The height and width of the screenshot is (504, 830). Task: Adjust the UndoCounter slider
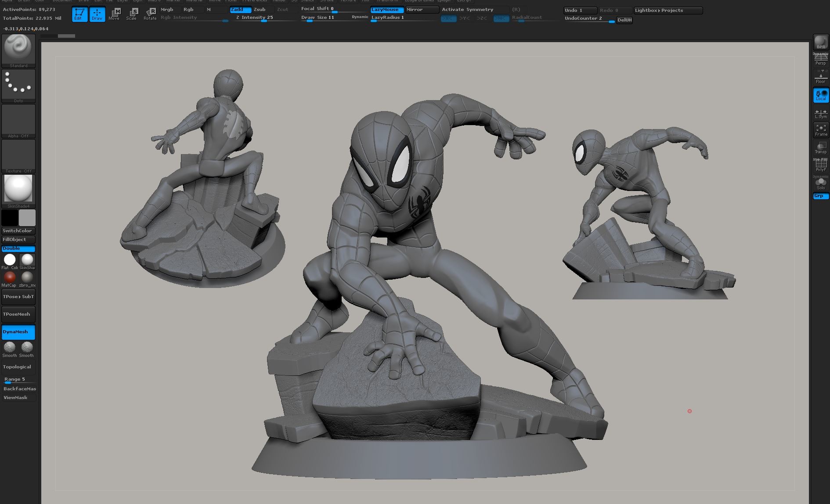(589, 19)
